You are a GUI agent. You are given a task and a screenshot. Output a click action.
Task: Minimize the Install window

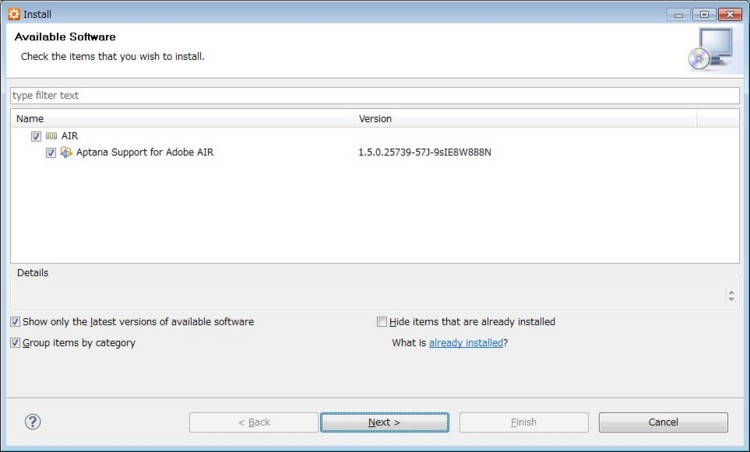tap(679, 14)
